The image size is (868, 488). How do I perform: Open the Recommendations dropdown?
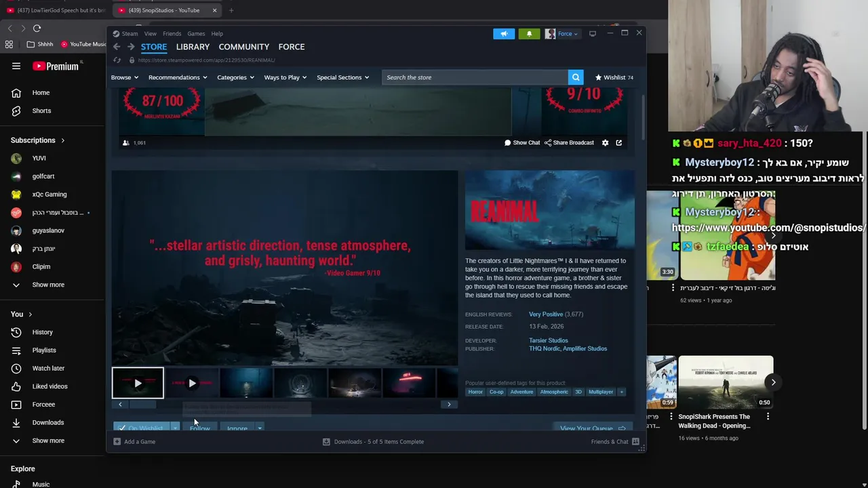[x=178, y=77]
